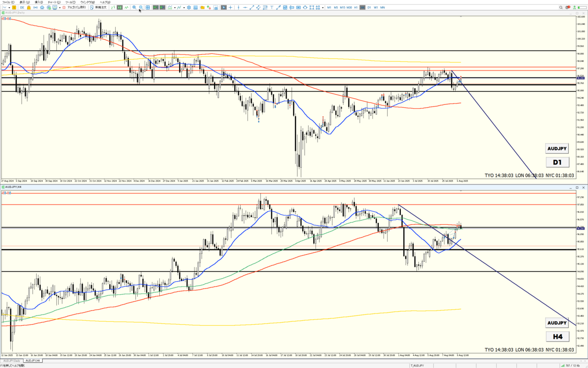Switch timeframe to M1
588x368 pixels.
pos(329,8)
